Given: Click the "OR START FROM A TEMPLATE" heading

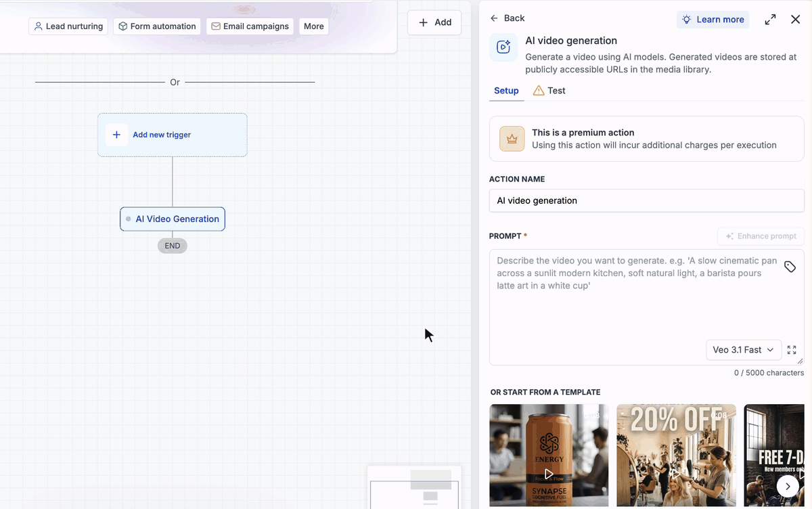Looking at the screenshot, I should [x=545, y=393].
